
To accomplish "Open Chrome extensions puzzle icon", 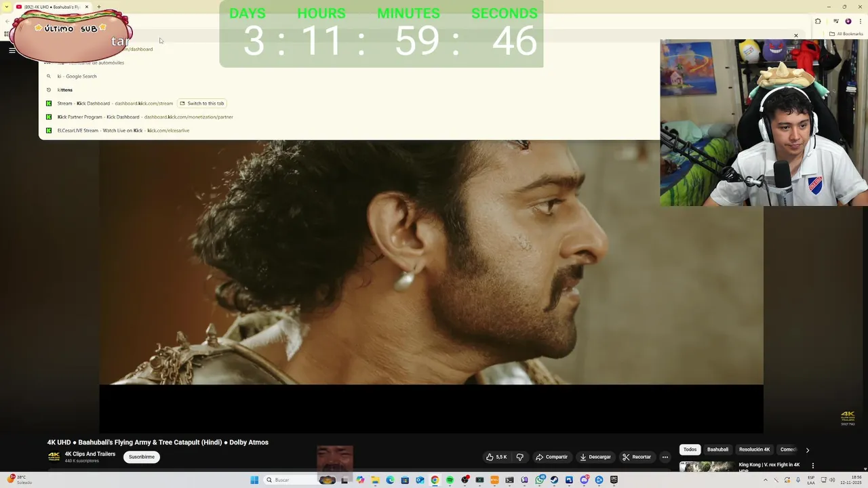I will (x=818, y=21).
